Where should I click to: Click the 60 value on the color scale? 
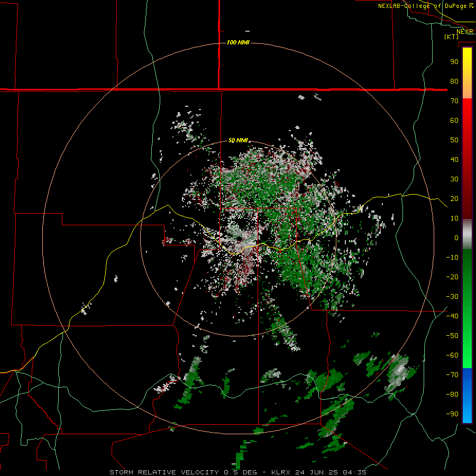(x=454, y=120)
